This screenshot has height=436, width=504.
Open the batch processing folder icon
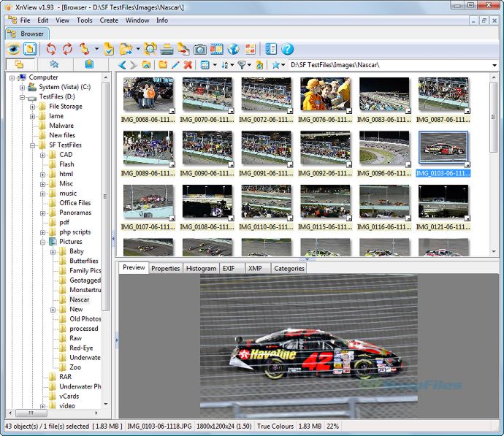[x=126, y=49]
